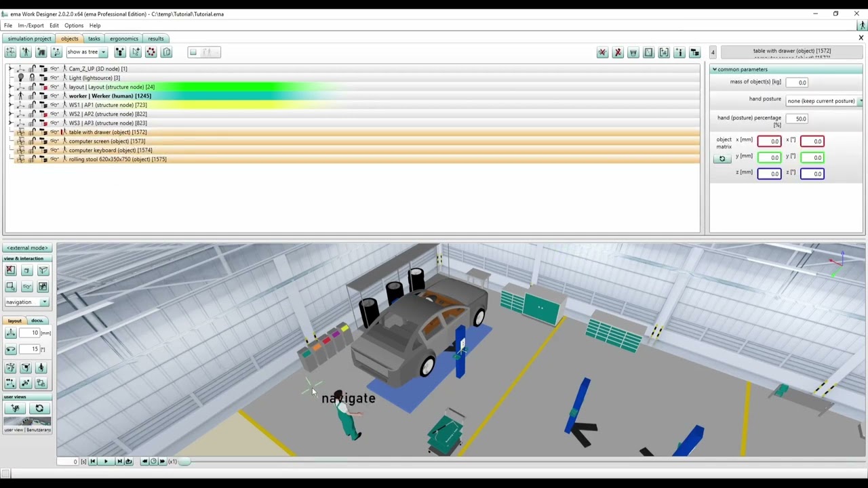Click the add structure node toolbar icon
Viewport: 868px width, 488px height.
10,52
